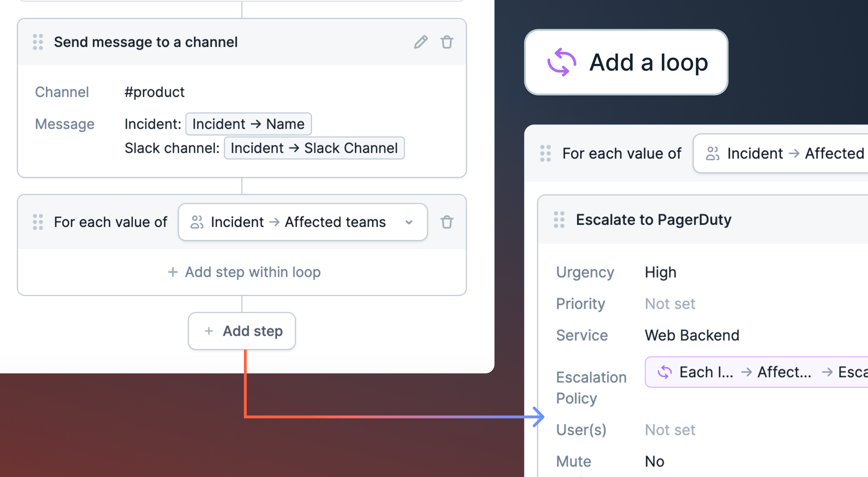Grab drag handle of Escalate to PagerDuty
This screenshot has width=868, height=477.
[559, 220]
